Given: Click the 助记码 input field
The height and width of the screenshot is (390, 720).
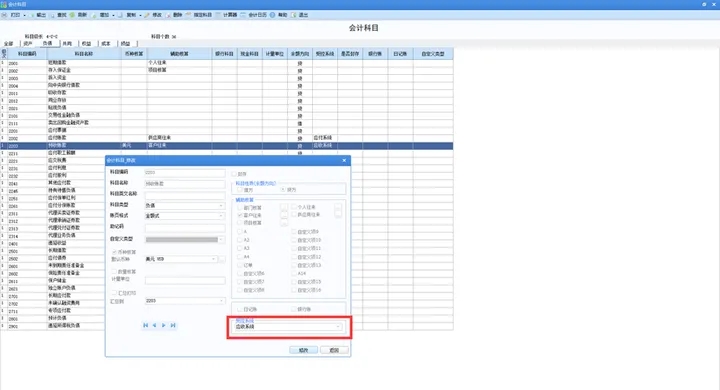Looking at the screenshot, I should click(x=185, y=227).
